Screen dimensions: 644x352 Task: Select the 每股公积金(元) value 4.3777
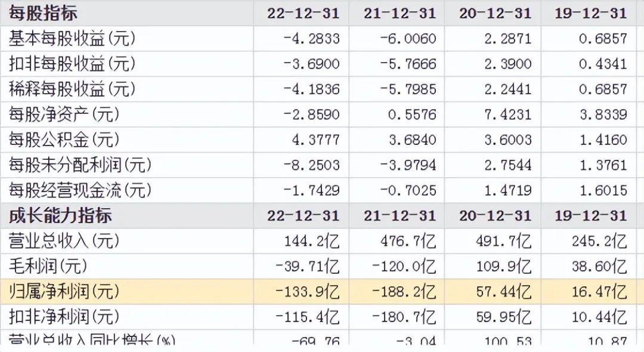[316, 140]
